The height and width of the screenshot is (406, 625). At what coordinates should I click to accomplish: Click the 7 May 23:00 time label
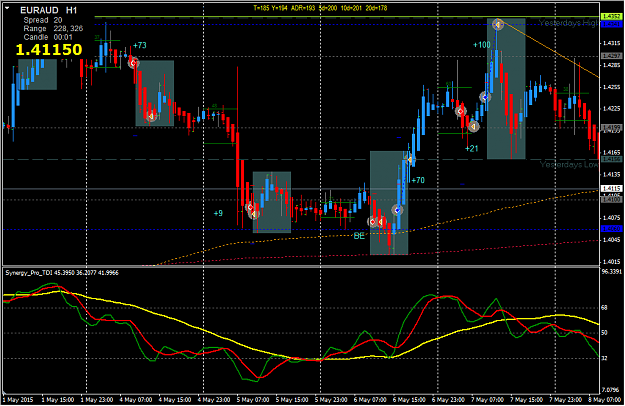click(x=566, y=400)
